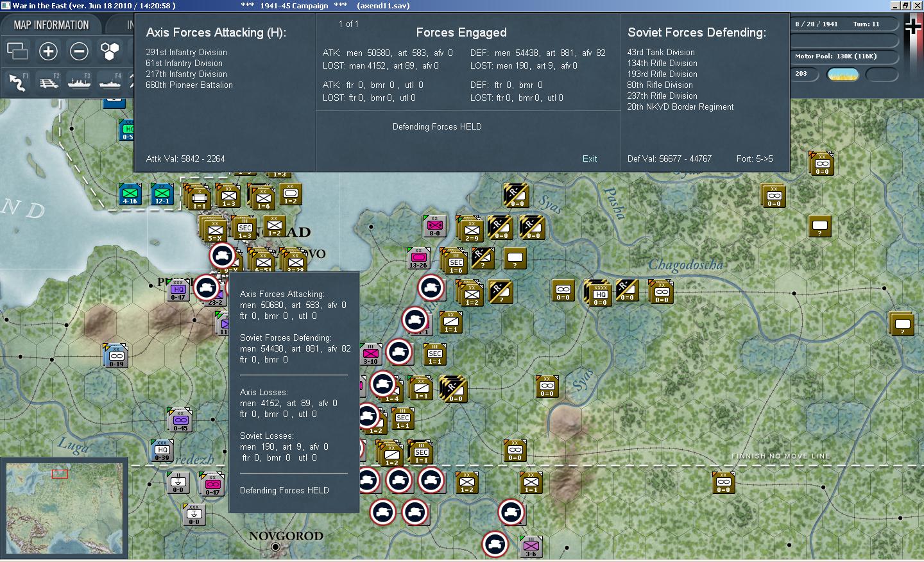Select the pink 3-10 infantry counter
Screen dimensions: 924x562
(371, 355)
